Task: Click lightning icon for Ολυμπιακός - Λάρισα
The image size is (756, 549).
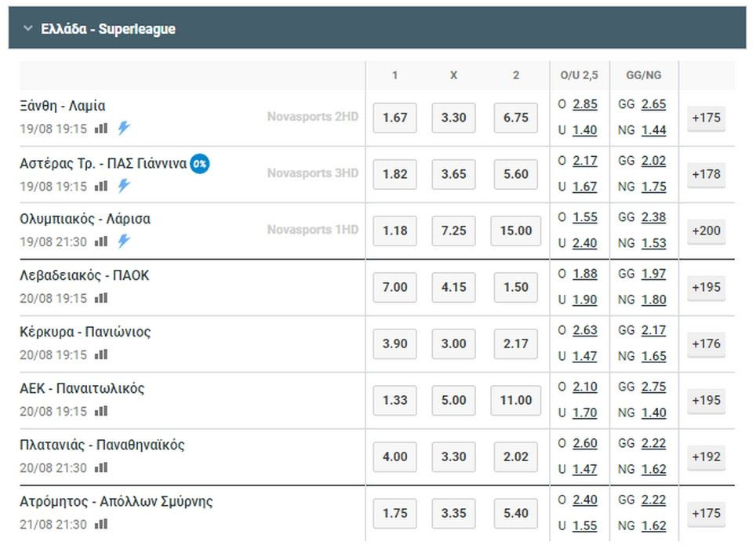Action: (123, 242)
